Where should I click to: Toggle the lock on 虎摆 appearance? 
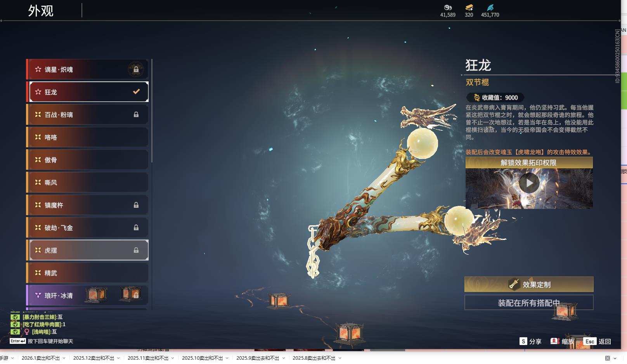[136, 250]
